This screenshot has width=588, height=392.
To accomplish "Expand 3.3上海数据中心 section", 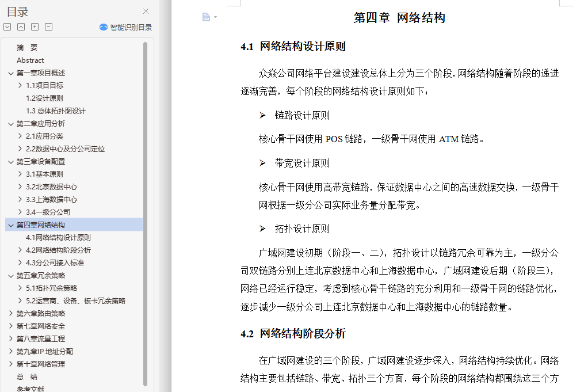I will tap(20, 200).
